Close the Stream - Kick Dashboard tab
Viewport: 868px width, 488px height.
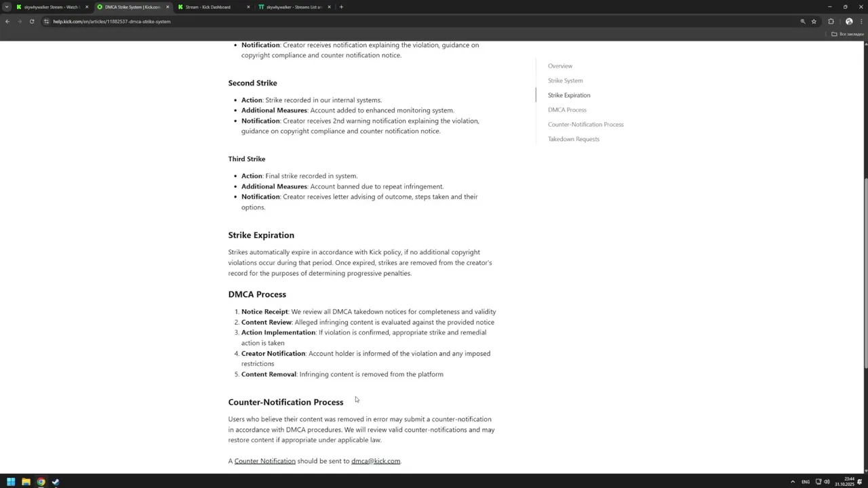[248, 7]
